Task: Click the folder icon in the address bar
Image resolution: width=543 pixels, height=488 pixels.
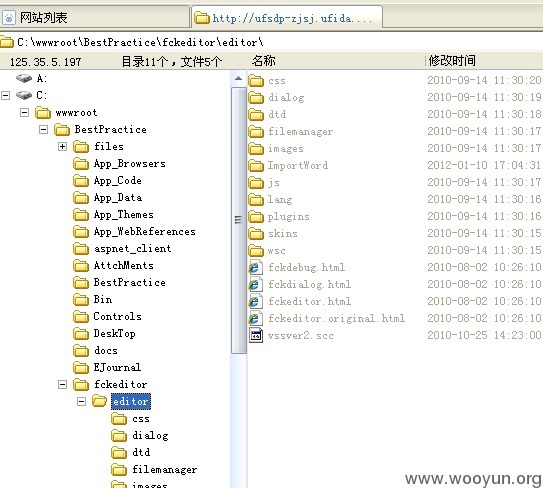Action: (7, 42)
